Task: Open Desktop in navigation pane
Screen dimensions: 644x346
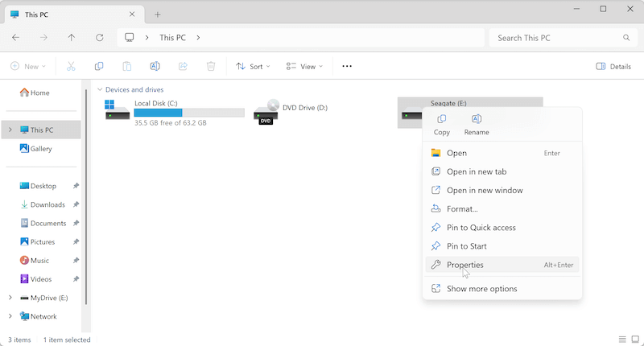Action: (38, 186)
